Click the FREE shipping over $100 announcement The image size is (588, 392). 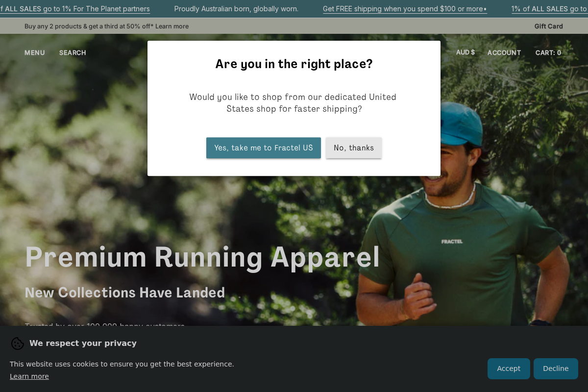[x=405, y=9]
